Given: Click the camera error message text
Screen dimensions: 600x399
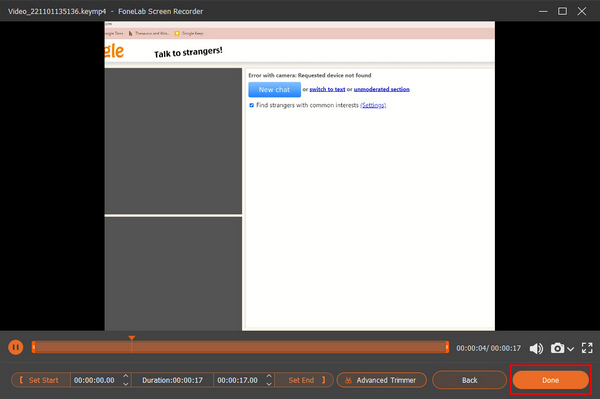Looking at the screenshot, I should tap(310, 75).
